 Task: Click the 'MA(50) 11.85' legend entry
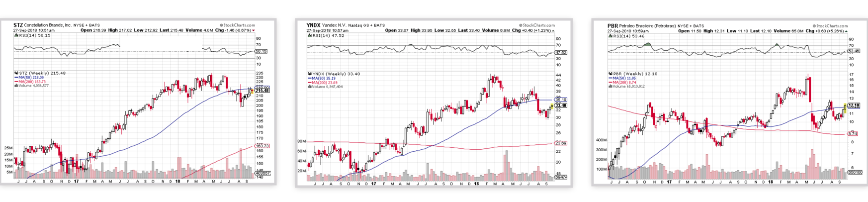(623, 78)
